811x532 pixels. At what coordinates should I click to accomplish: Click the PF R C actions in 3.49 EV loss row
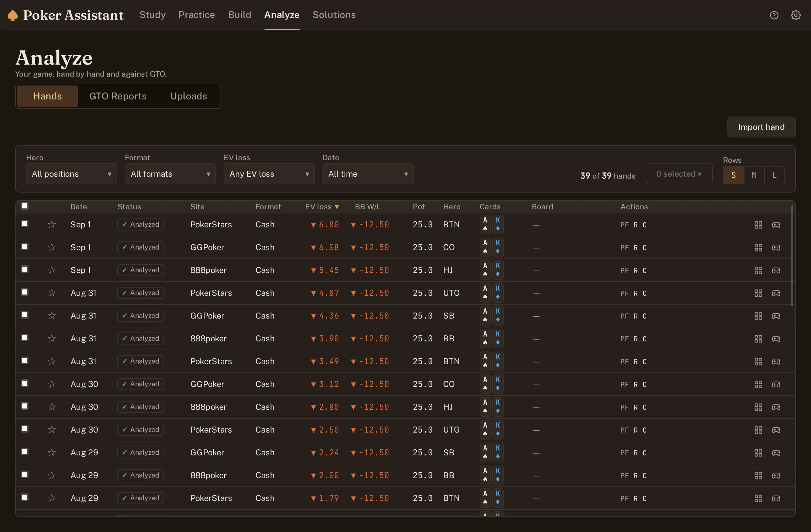click(x=633, y=362)
